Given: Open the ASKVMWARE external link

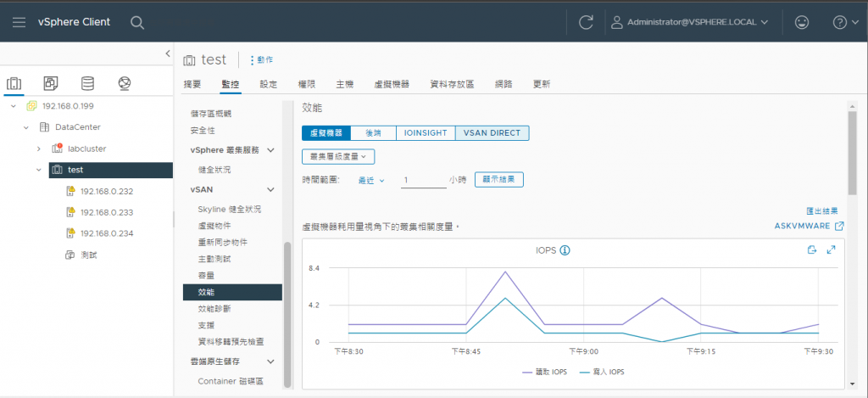Looking at the screenshot, I should (x=809, y=227).
